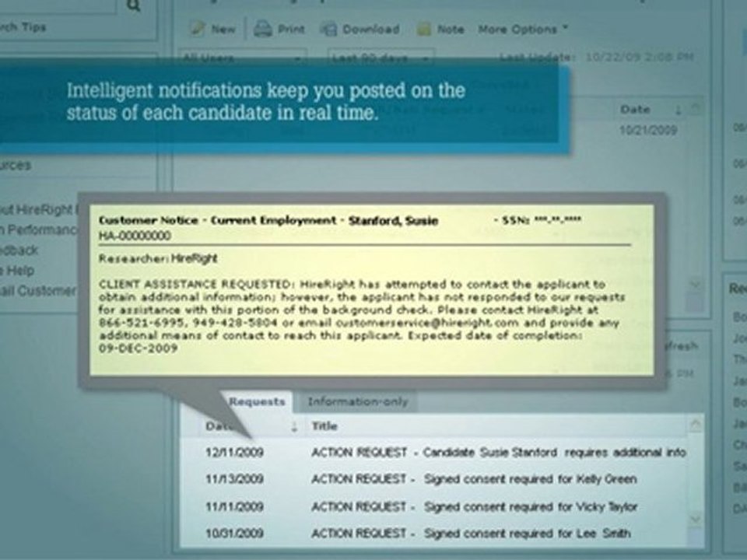This screenshot has height=560, width=747.
Task: Sort by the upper Date column arrow
Action: (x=678, y=110)
